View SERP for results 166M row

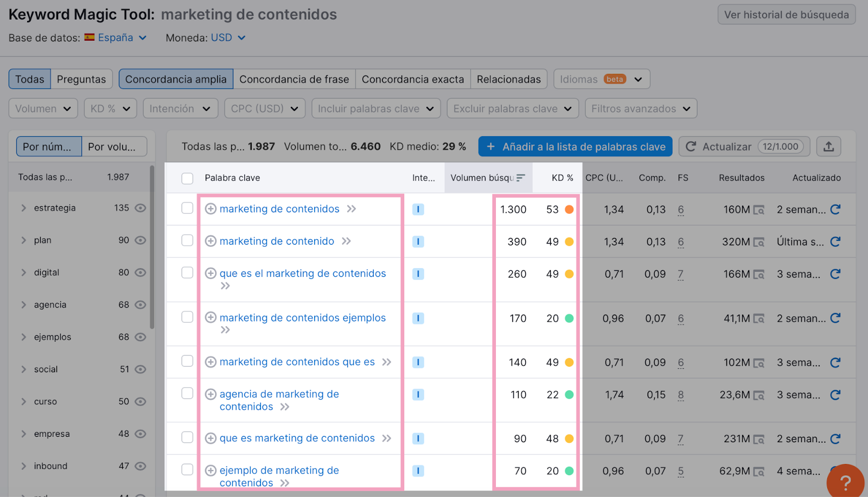point(759,275)
